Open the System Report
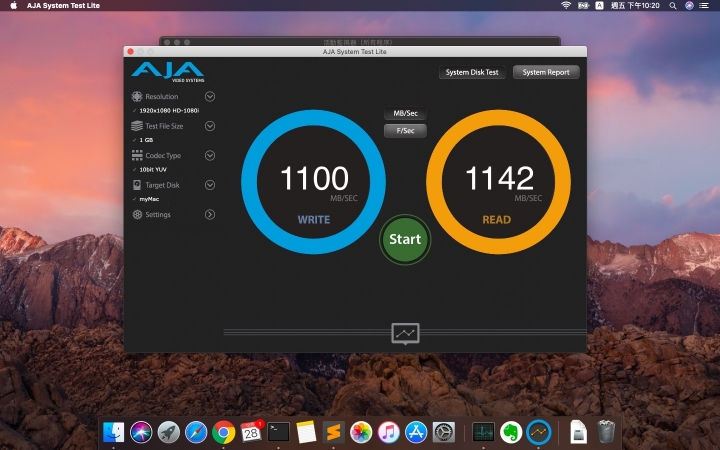 [x=546, y=72]
